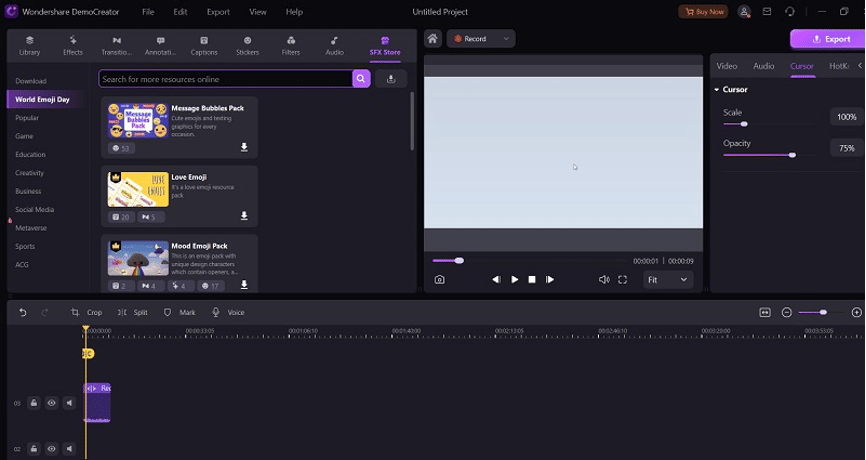Hide track 03 with eye icon

tap(51, 403)
